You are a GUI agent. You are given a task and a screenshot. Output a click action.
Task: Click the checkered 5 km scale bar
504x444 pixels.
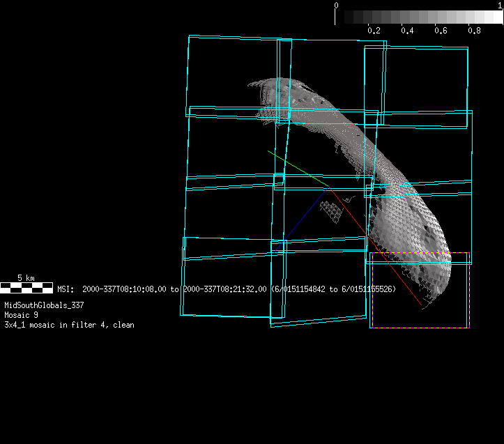[26, 287]
